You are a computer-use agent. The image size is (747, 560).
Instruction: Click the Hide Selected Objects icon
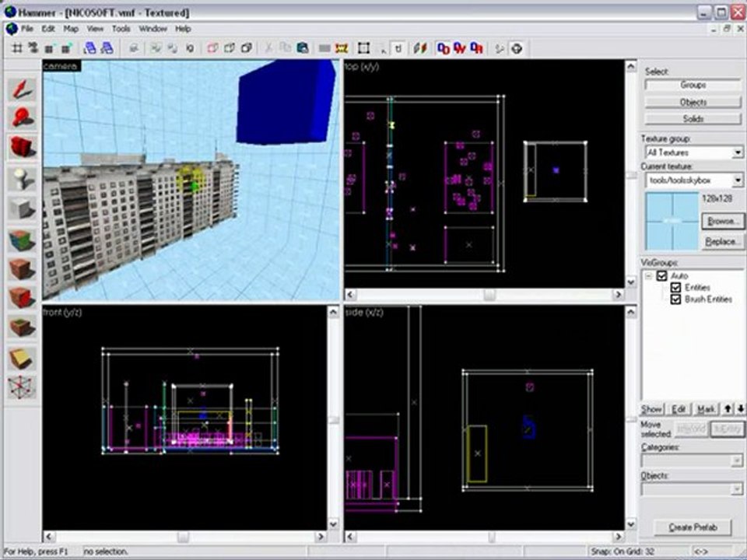click(x=212, y=48)
